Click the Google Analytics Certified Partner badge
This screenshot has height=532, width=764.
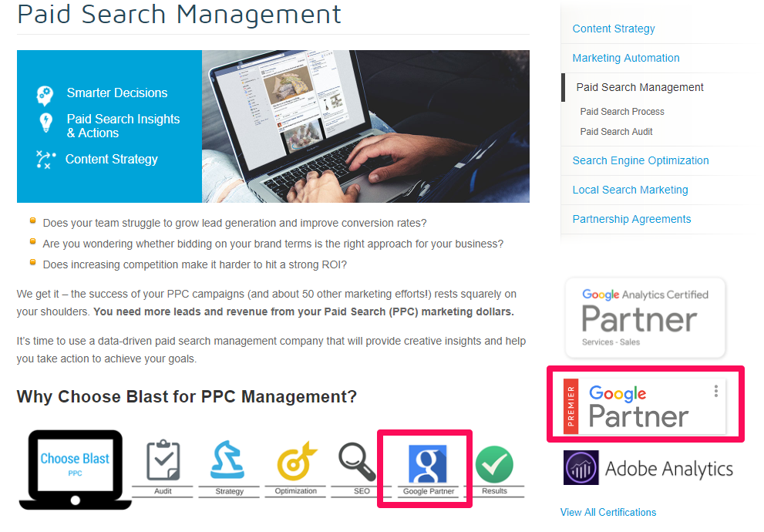click(x=645, y=318)
